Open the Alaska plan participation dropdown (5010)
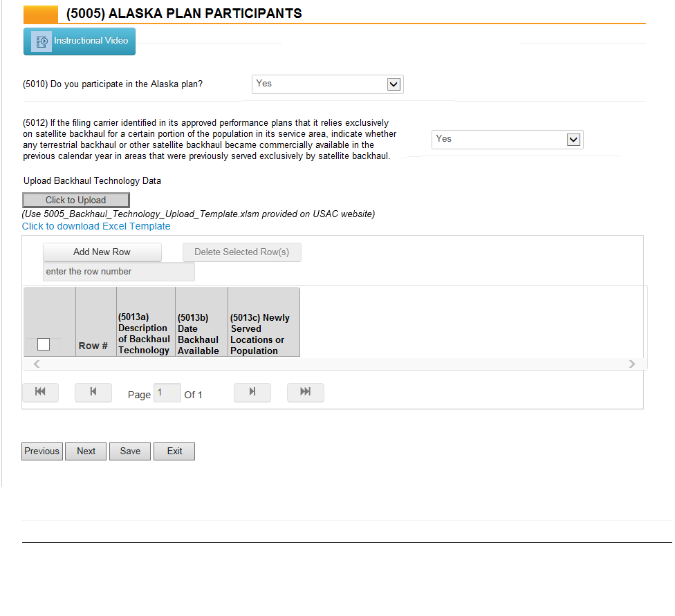675x616 pixels. pyautogui.click(x=328, y=84)
